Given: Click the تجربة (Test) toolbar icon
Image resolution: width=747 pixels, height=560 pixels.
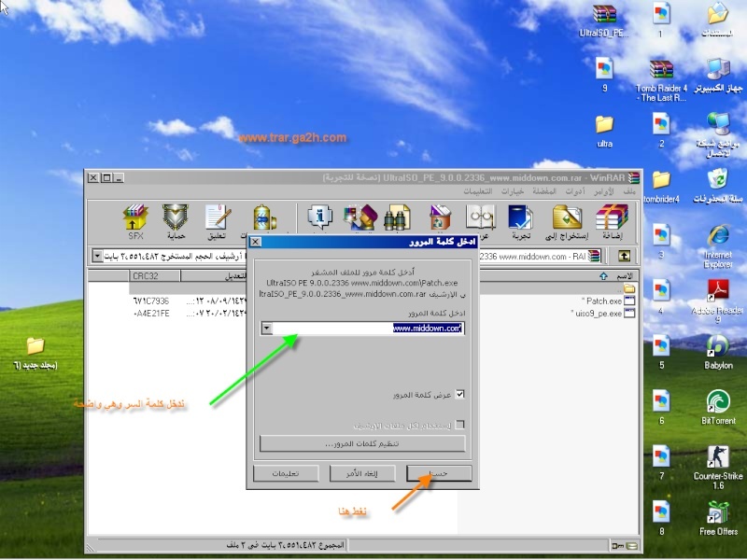Looking at the screenshot, I should pyautogui.click(x=521, y=221).
